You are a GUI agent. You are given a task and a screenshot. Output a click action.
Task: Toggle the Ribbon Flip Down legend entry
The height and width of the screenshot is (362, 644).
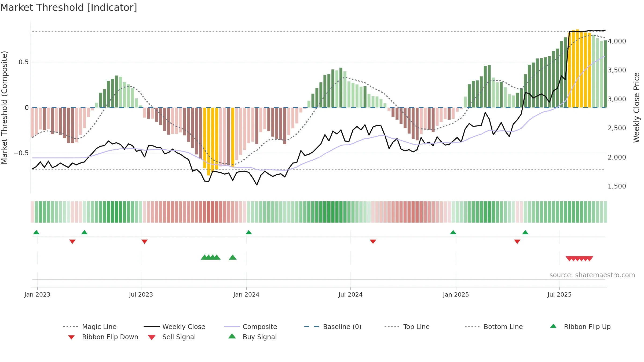coord(103,337)
